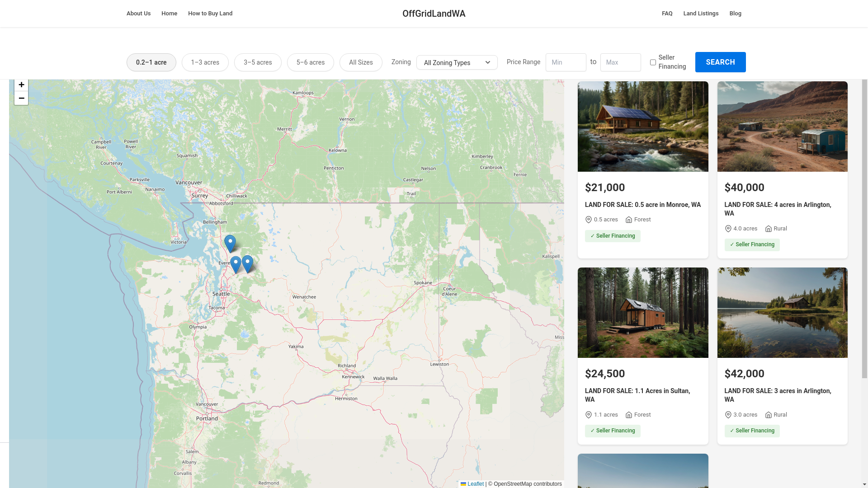Click the listings panel vertical scrollbar
This screenshot has height=488, width=868.
(864, 229)
